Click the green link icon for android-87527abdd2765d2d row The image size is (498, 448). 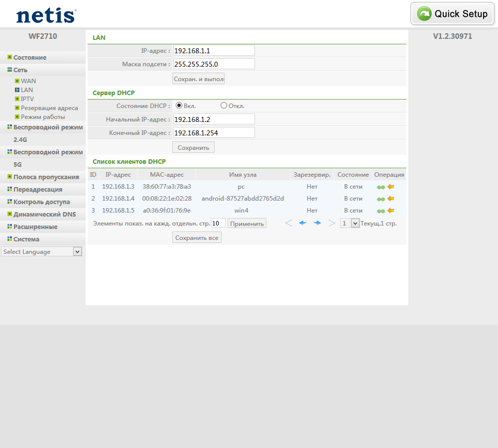tap(381, 199)
